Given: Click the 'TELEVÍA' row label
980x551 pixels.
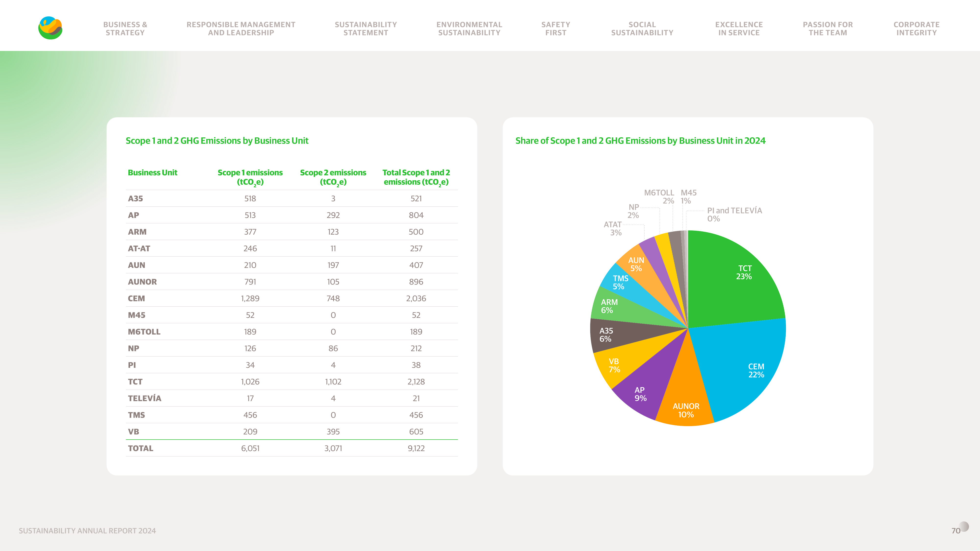Looking at the screenshot, I should point(145,398).
